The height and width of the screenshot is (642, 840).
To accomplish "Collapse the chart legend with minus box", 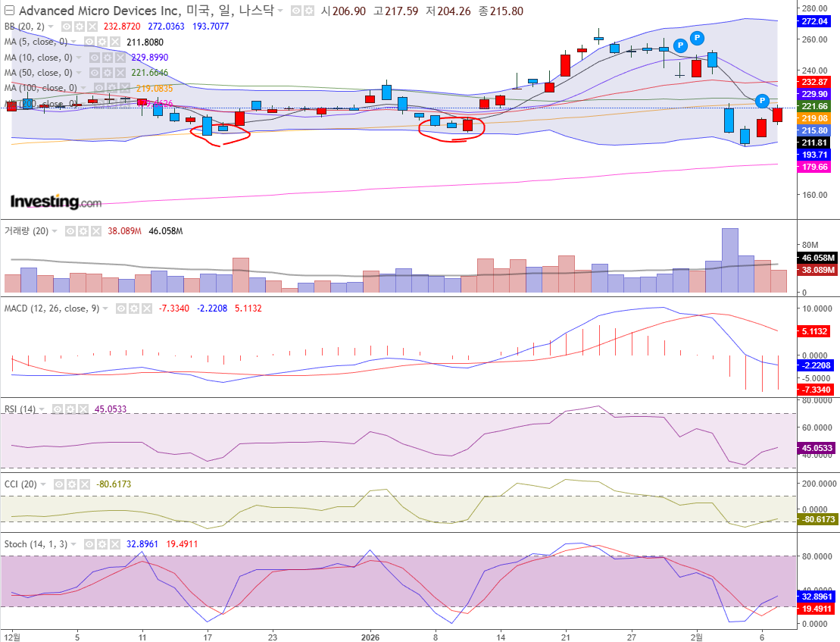I will coord(9,11).
